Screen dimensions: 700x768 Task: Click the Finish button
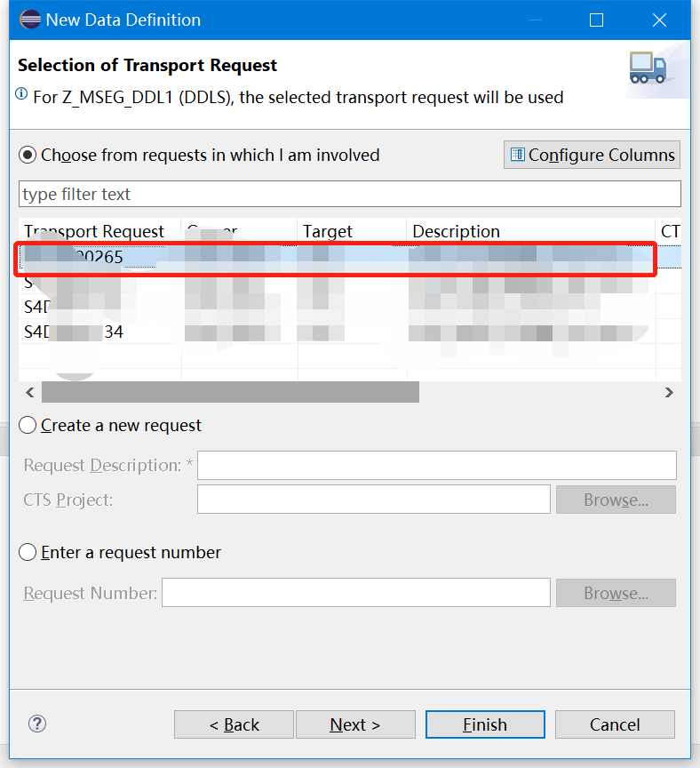485,724
